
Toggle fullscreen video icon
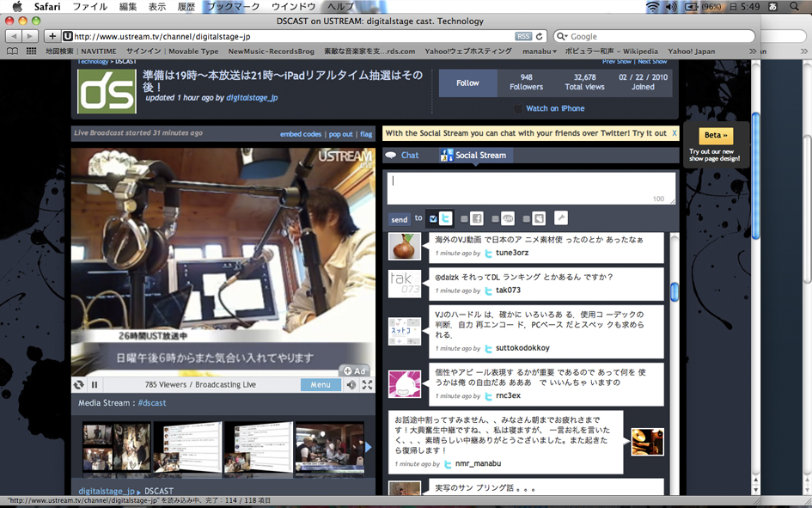click(x=367, y=385)
